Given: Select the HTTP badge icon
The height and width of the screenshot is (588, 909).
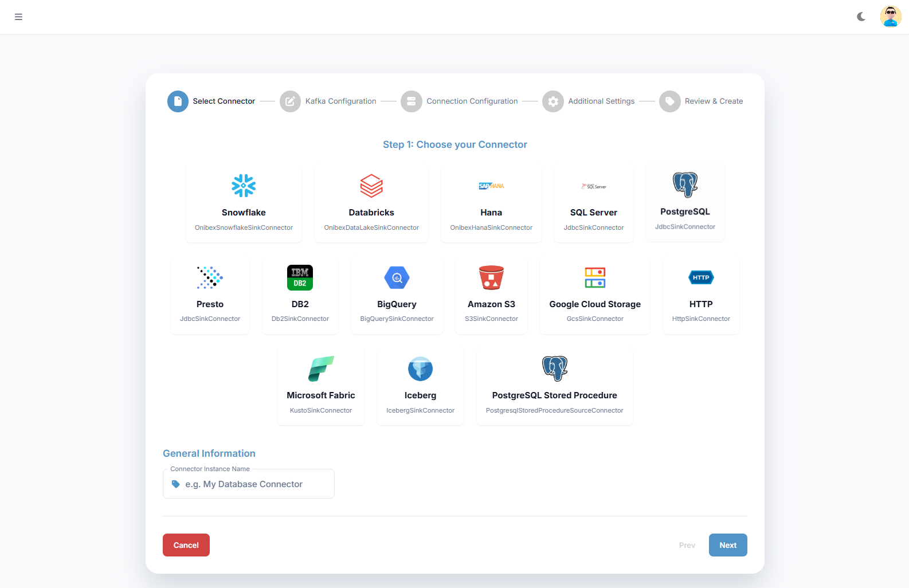Looking at the screenshot, I should [701, 277].
